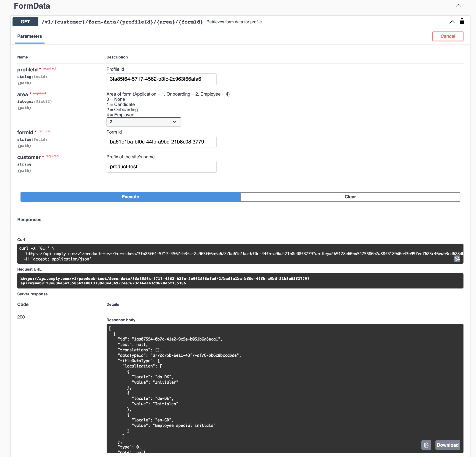This screenshot has width=476, height=457.
Task: Click the GET method badge
Action: (x=25, y=22)
